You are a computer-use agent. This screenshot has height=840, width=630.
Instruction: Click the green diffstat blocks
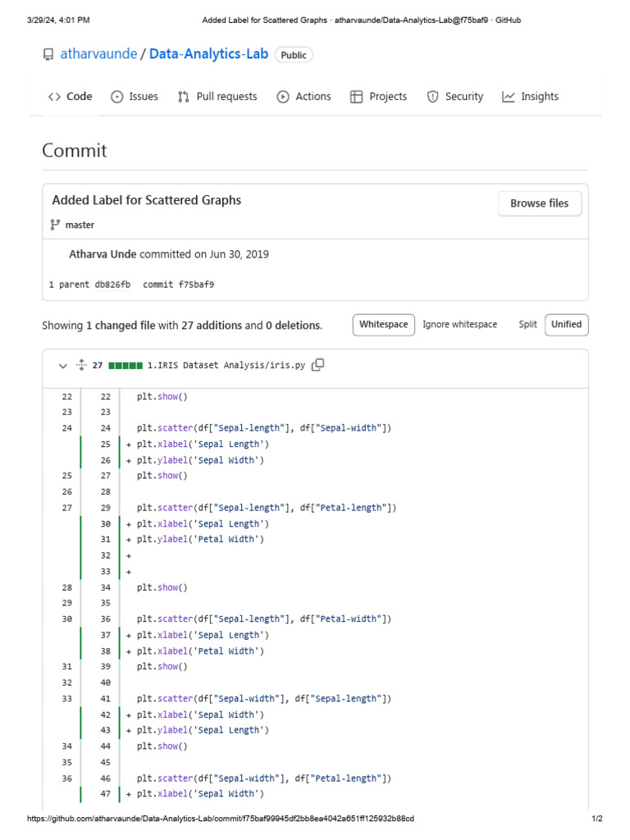pos(126,366)
